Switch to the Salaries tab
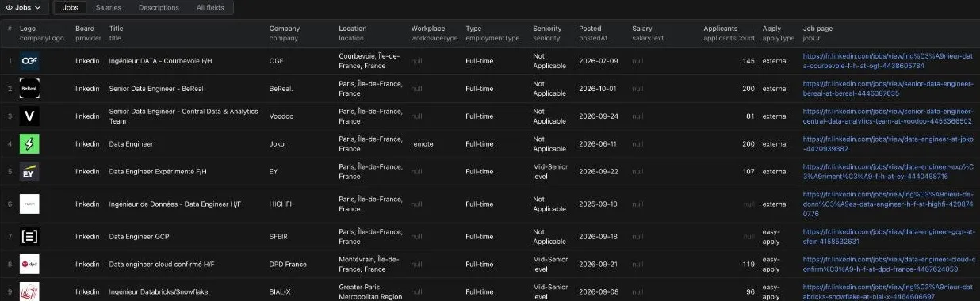Image resolution: width=980 pixels, height=301 pixels. 109,8
